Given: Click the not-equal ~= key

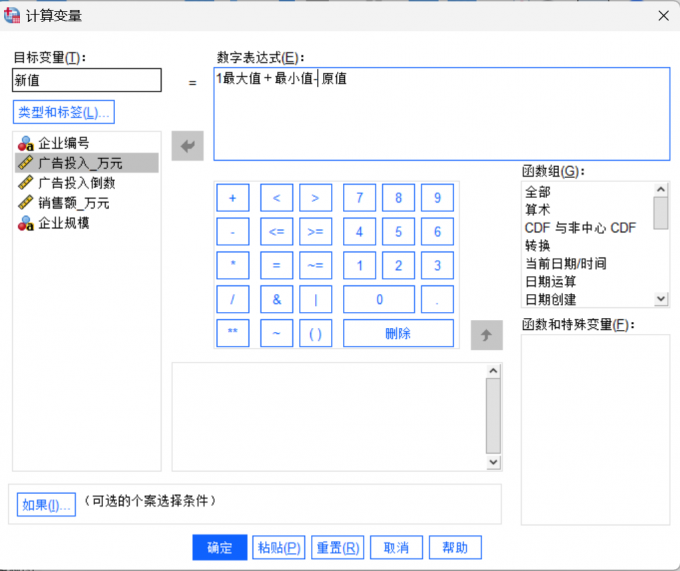Looking at the screenshot, I should [316, 265].
